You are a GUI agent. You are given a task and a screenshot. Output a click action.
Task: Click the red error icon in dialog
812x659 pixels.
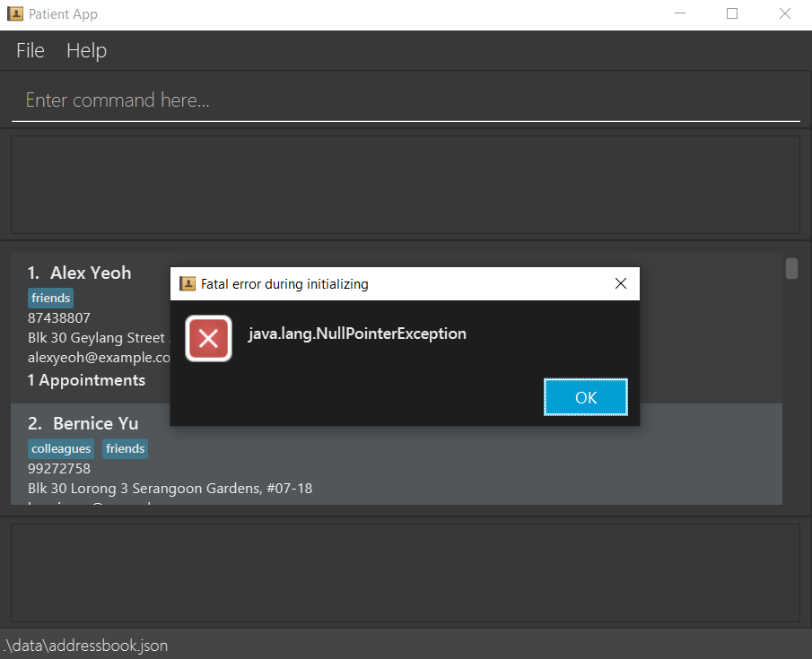click(x=208, y=339)
